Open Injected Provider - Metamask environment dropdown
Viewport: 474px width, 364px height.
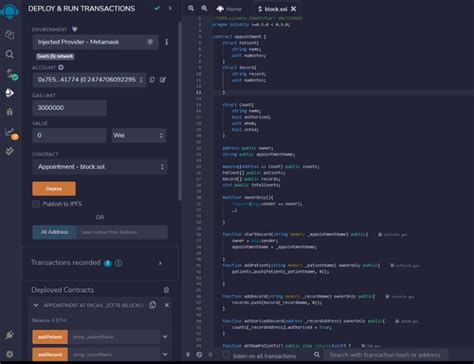coord(95,42)
